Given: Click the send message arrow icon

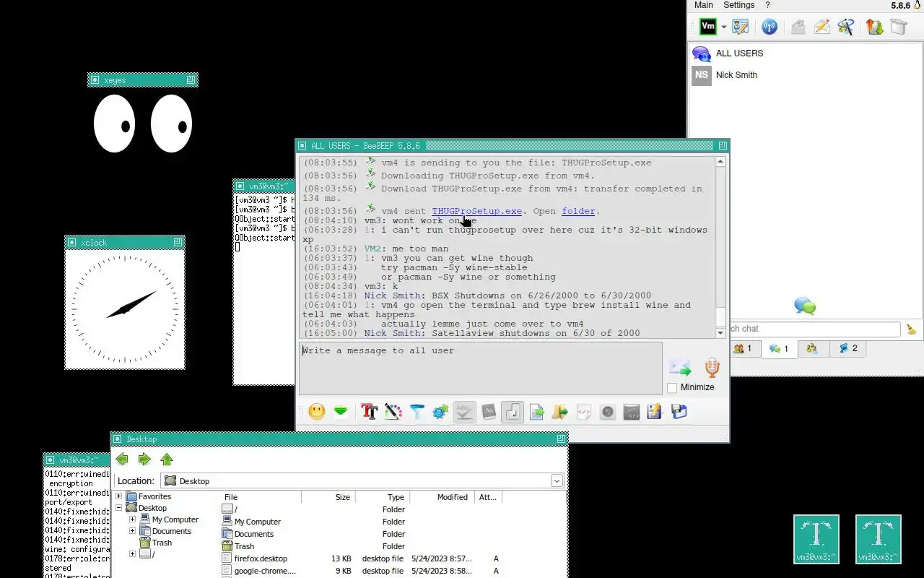Looking at the screenshot, I should pos(680,368).
